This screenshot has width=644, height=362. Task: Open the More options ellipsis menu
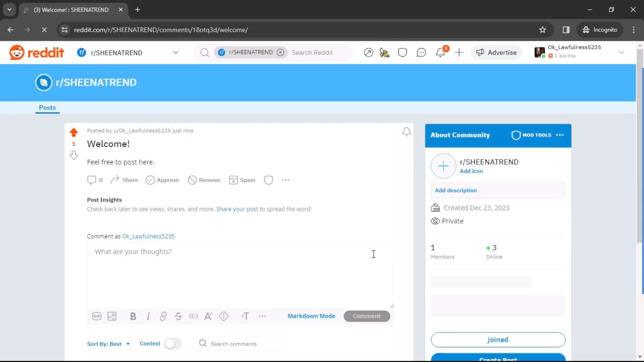click(286, 180)
